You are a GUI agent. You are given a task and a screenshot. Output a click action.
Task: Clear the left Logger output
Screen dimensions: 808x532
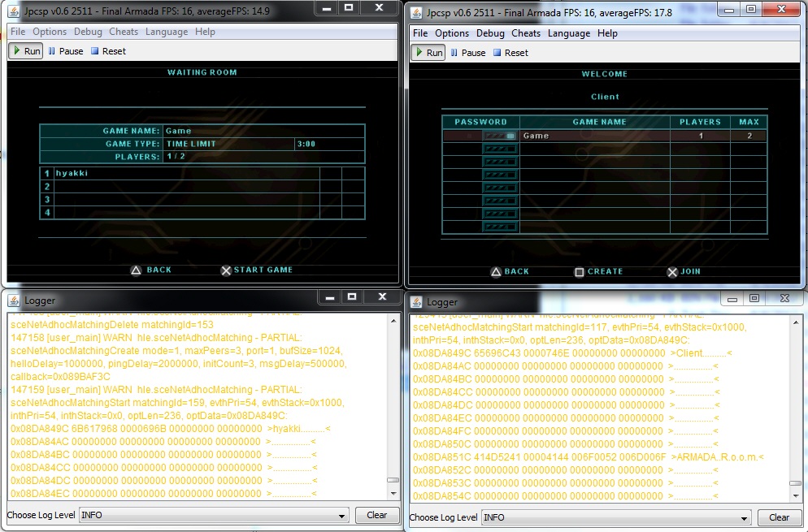[x=376, y=515]
